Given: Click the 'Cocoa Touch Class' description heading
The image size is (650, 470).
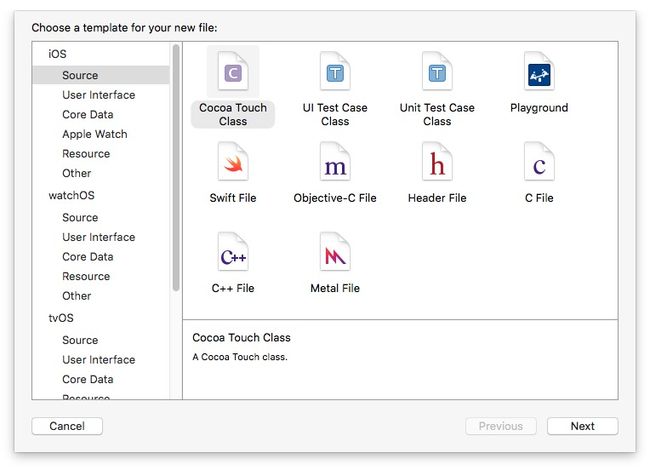Looking at the screenshot, I should tap(241, 337).
